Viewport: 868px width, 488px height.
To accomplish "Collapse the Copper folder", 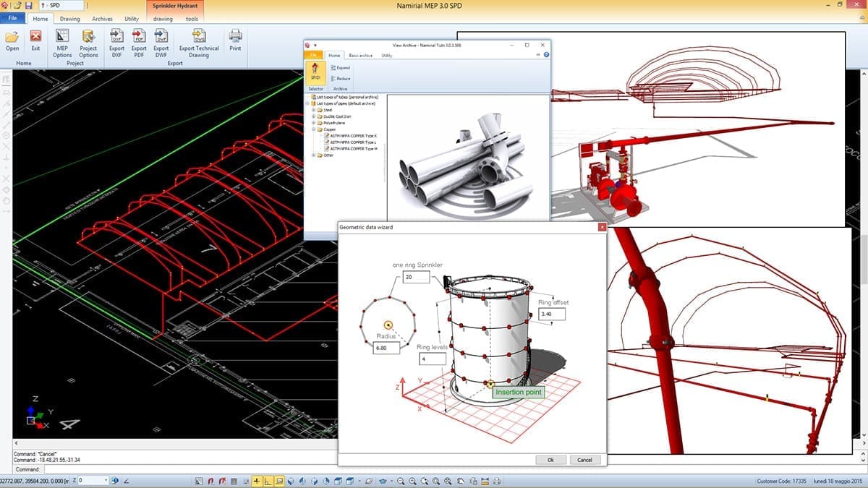I will (x=314, y=129).
